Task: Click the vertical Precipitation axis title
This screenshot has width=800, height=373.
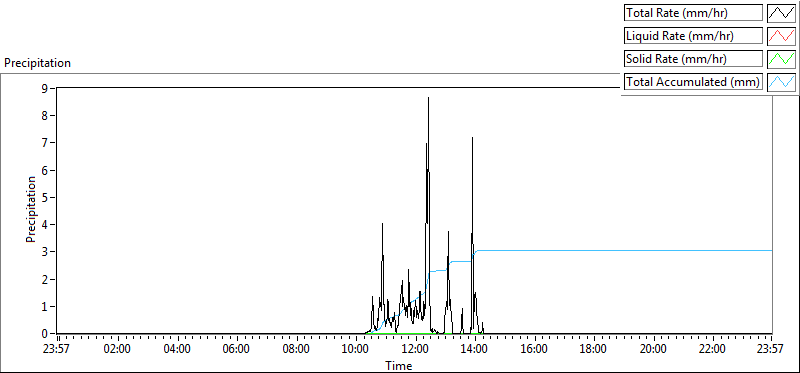Action: (31, 210)
